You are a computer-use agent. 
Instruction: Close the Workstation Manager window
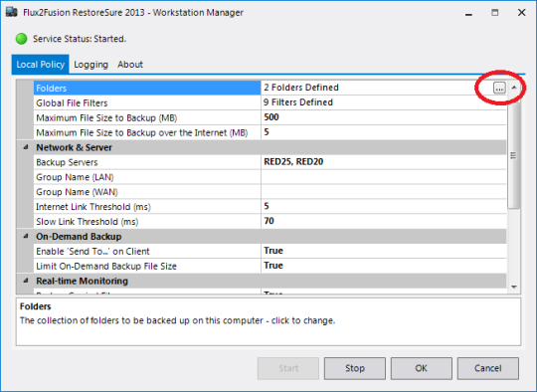(522, 13)
